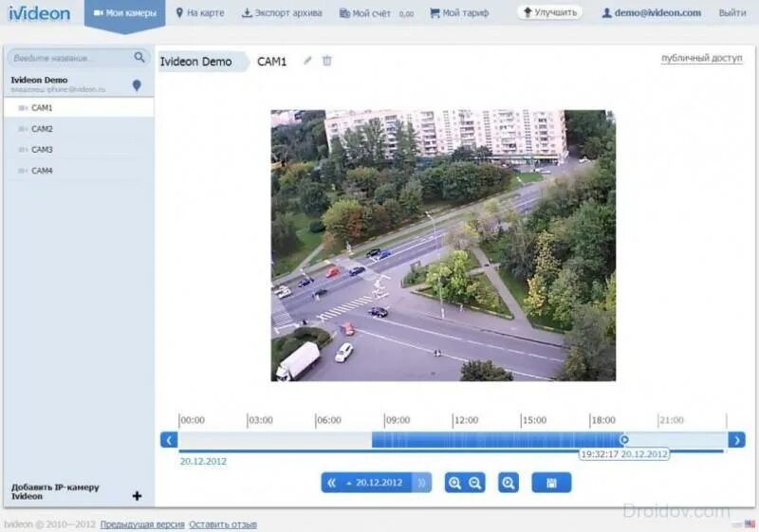This screenshot has width=759, height=532.
Task: Go to next day with double-right arrow
Action: point(422,483)
